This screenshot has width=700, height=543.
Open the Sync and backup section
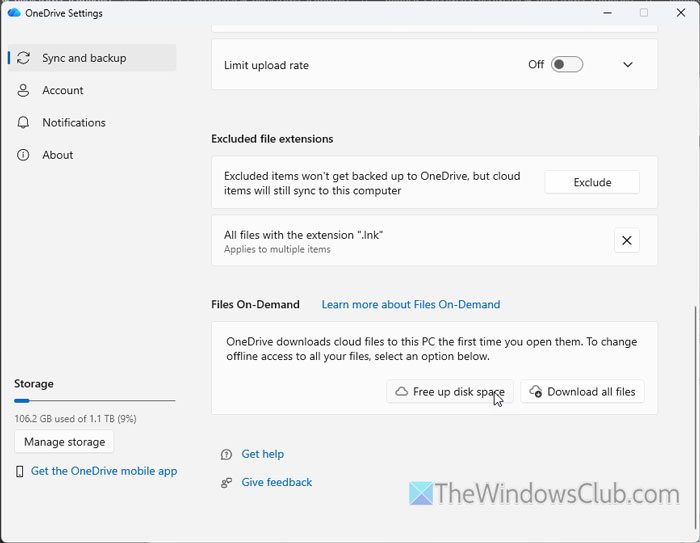pos(92,58)
